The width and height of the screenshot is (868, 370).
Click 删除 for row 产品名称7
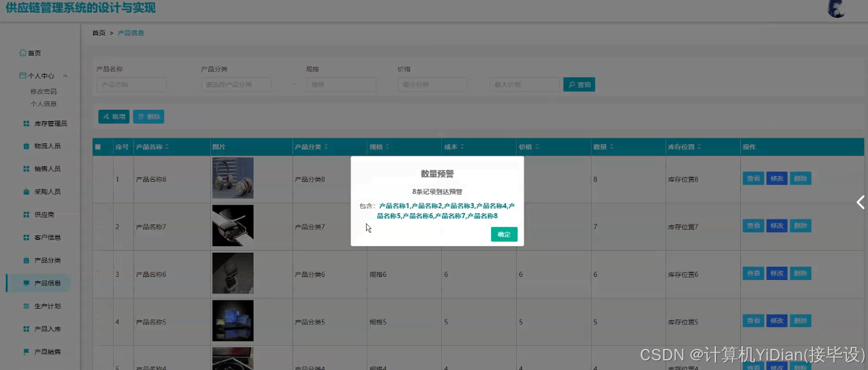point(800,226)
